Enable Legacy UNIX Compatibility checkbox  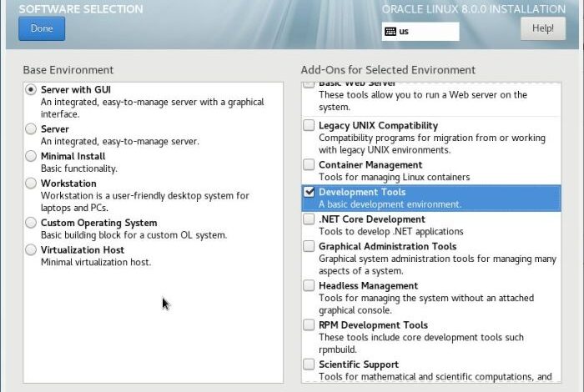tap(309, 125)
